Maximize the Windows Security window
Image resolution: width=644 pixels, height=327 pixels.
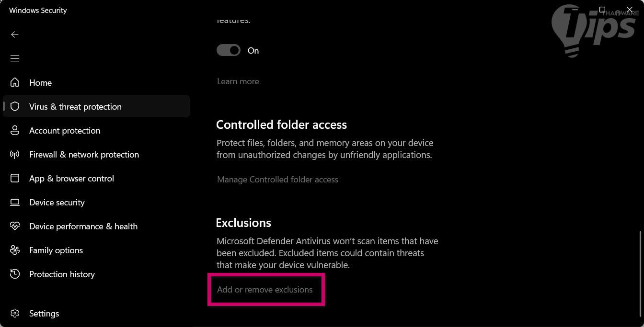602,10
